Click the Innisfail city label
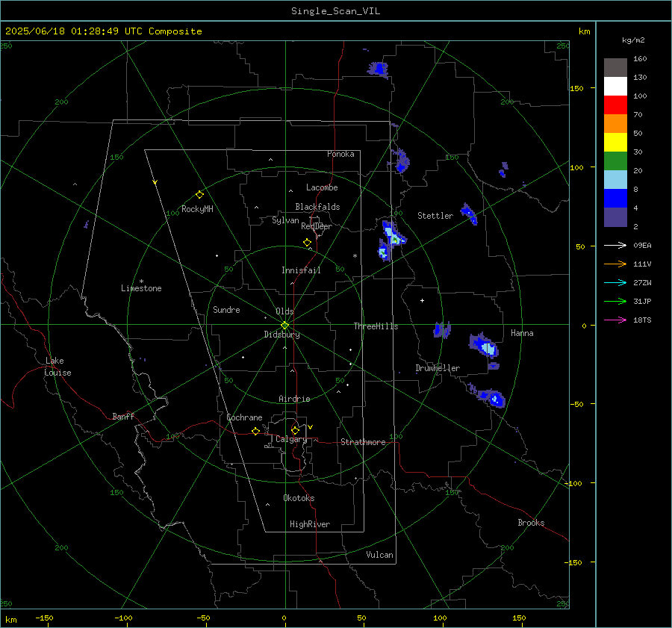672x628 pixels. [301, 270]
